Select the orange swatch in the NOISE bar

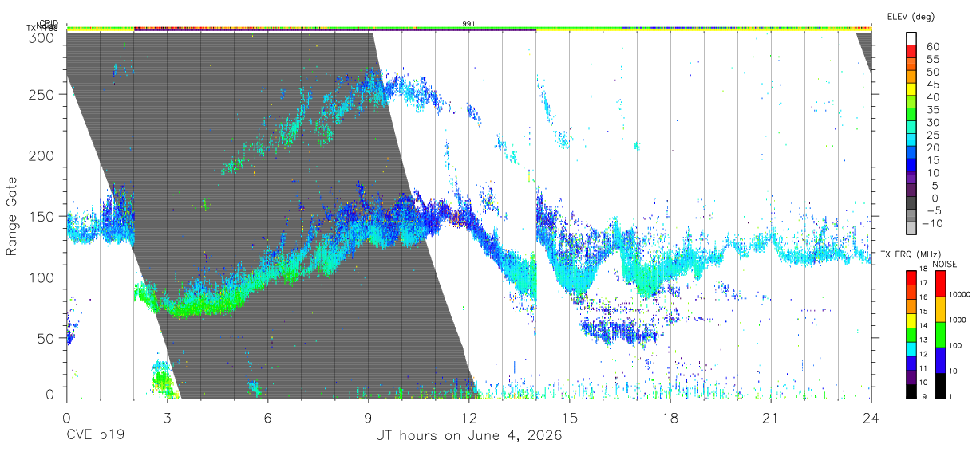940,309
